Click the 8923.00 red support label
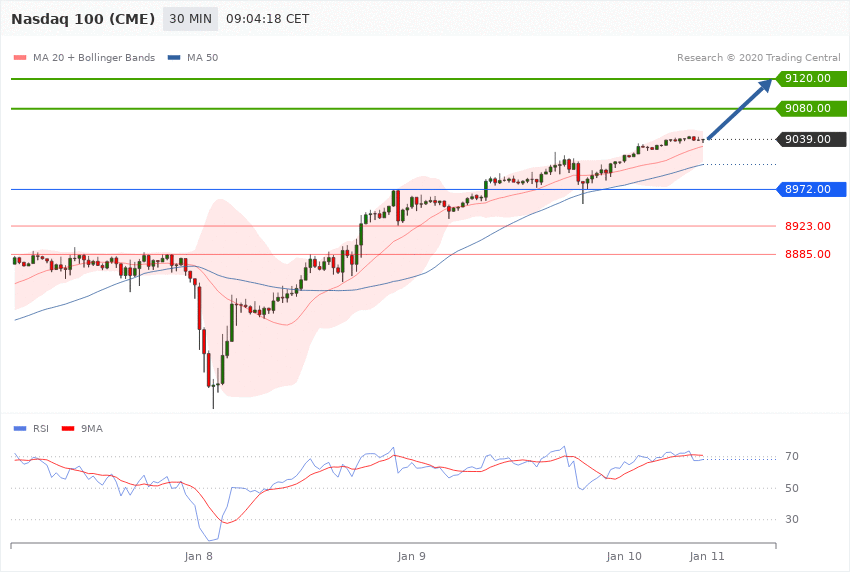850x576 pixels. (x=808, y=226)
